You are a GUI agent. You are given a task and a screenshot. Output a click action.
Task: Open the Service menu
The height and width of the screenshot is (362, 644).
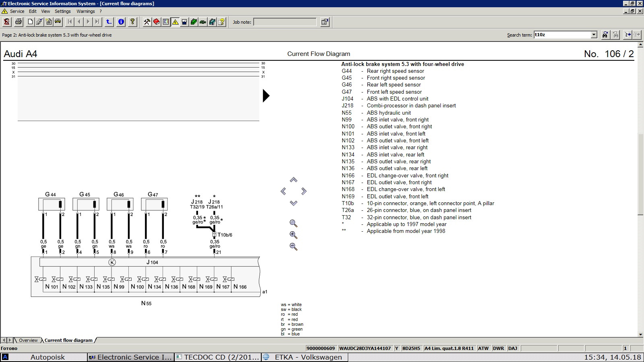click(x=17, y=11)
